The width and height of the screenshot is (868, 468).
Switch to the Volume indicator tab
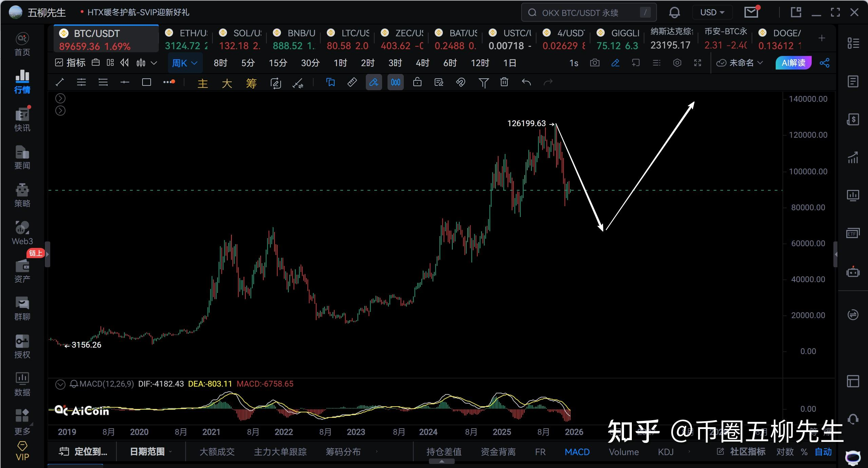pos(624,452)
